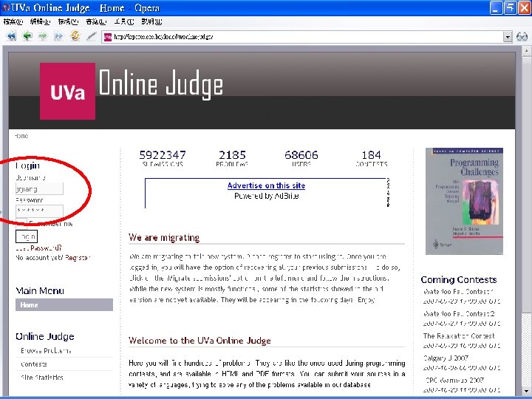Click the Login button
This screenshot has height=399, width=532.
click(27, 236)
